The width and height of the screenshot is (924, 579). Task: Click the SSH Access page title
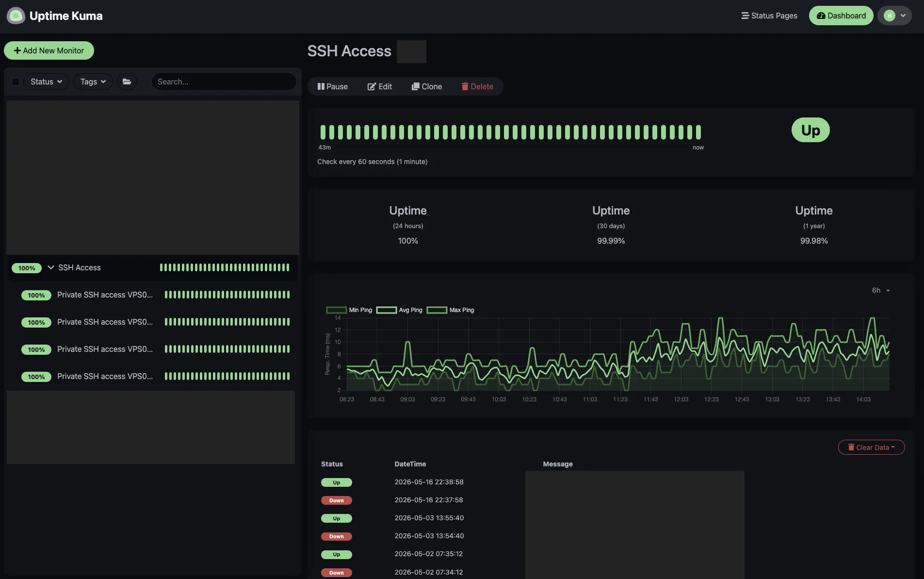[x=349, y=51]
